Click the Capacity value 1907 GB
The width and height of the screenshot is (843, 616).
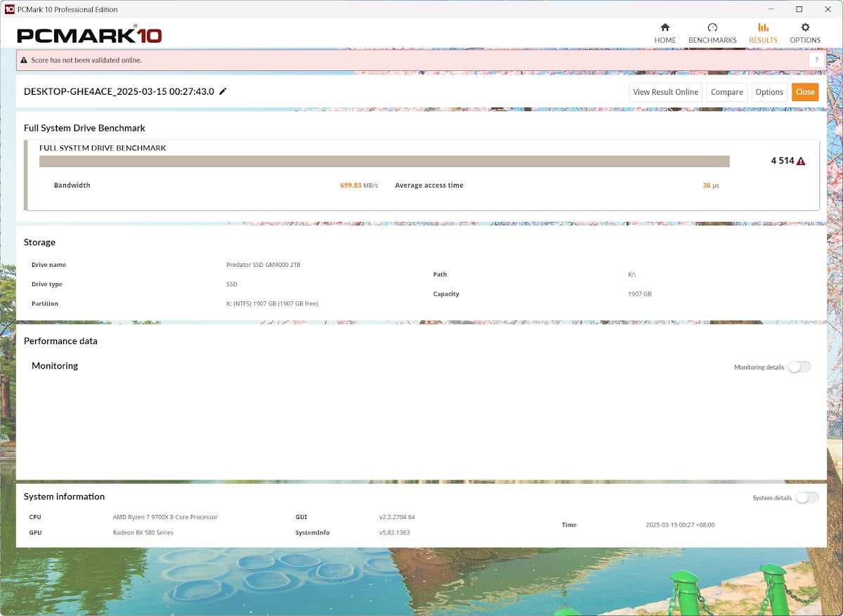pos(639,294)
